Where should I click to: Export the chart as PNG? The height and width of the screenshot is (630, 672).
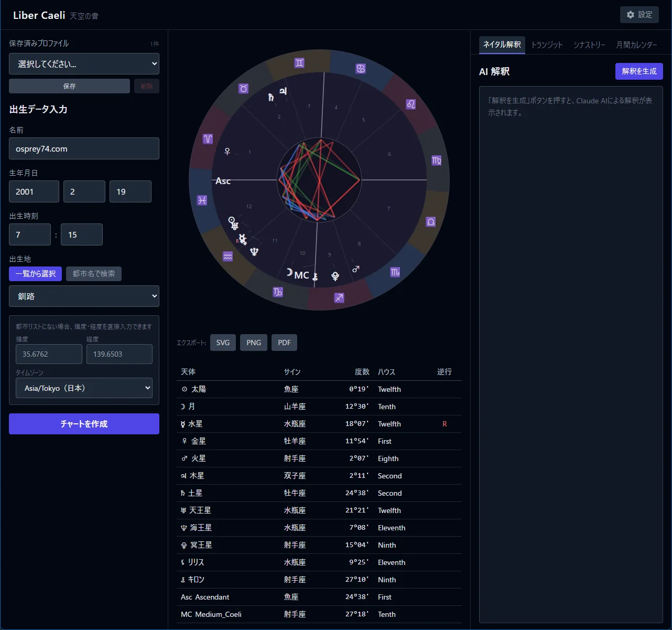coord(254,343)
